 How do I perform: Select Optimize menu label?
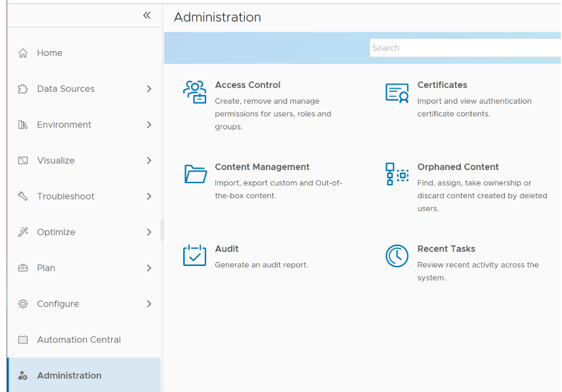point(56,232)
